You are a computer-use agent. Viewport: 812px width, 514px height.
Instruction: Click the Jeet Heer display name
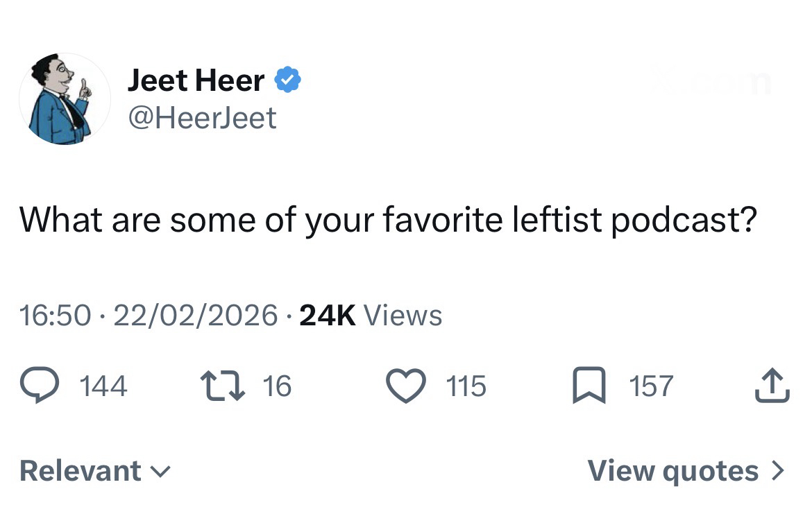click(x=196, y=81)
